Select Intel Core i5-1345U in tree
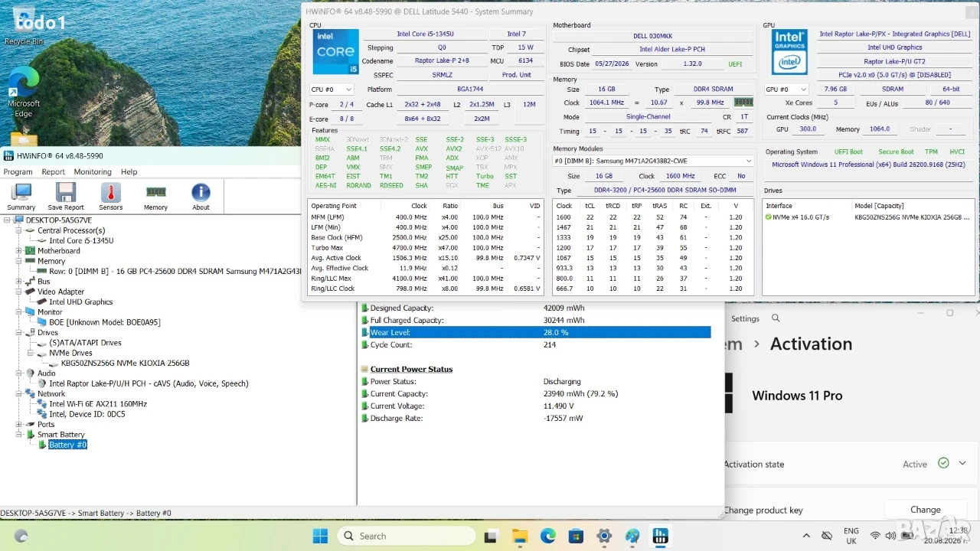 [x=81, y=240]
